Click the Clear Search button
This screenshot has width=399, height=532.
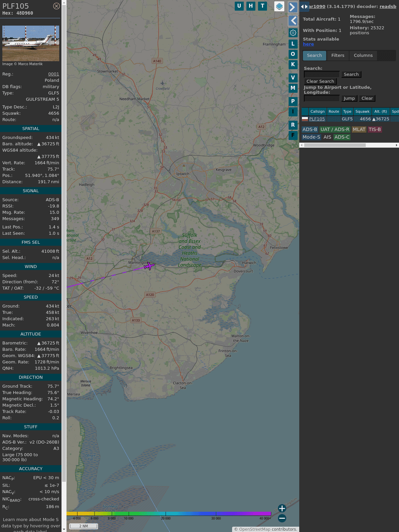point(320,81)
